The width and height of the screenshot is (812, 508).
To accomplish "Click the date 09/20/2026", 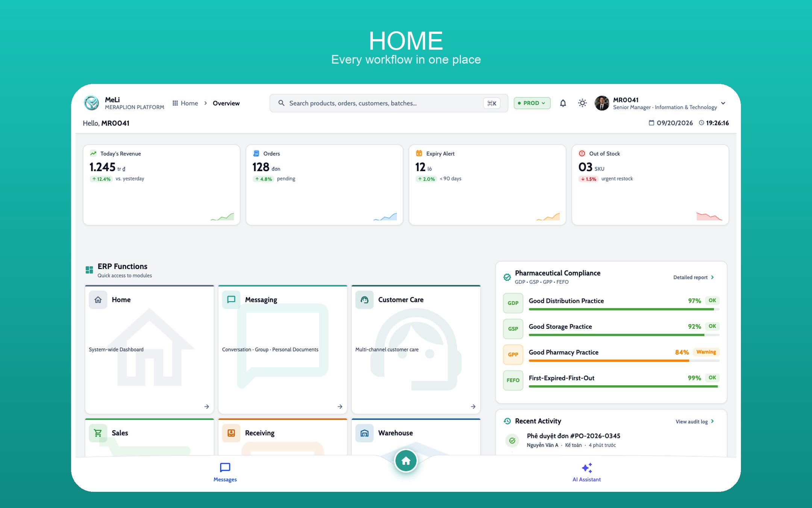I will pyautogui.click(x=674, y=123).
